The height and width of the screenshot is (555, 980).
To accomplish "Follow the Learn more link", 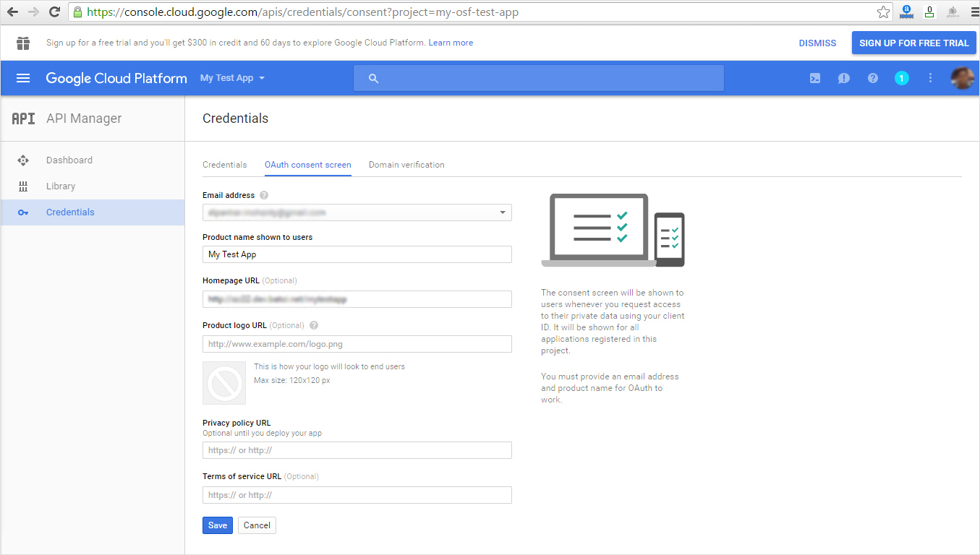I will click(451, 43).
